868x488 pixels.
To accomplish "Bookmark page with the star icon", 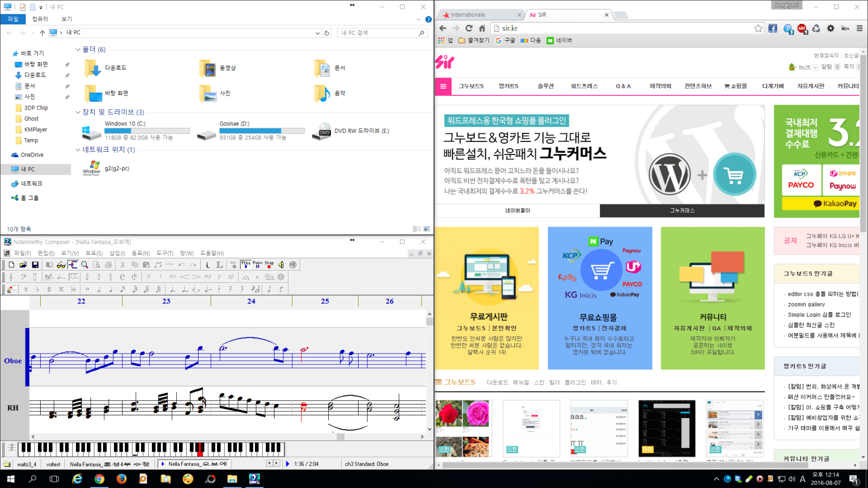I will pos(758,28).
